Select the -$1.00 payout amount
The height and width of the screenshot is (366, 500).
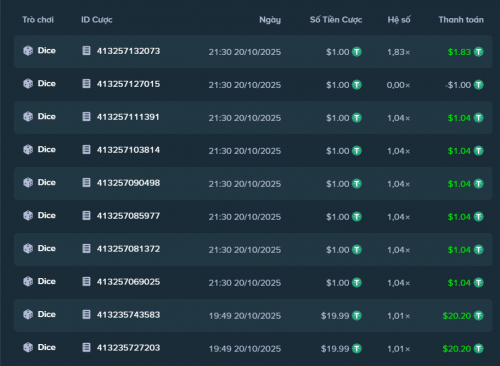458,85
